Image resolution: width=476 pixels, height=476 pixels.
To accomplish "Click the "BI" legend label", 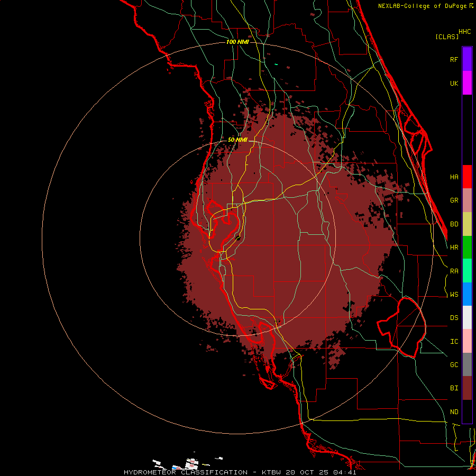I will (x=454, y=388).
